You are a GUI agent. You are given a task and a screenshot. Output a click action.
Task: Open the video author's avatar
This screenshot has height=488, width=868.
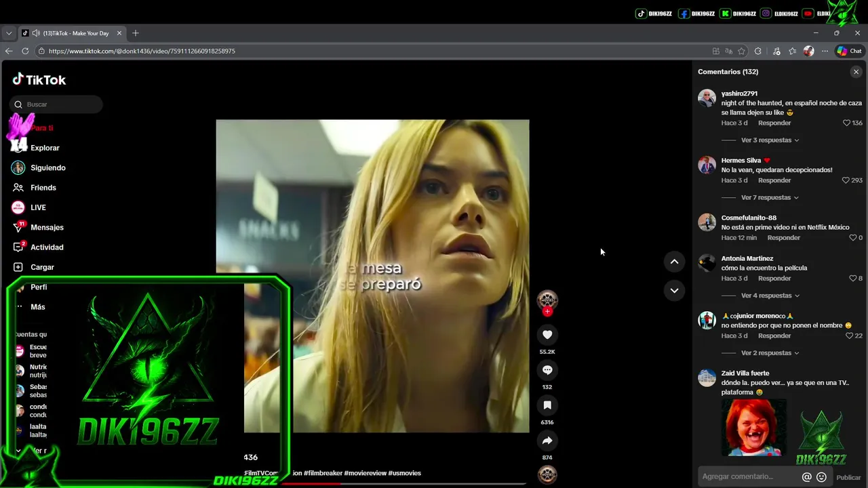(x=547, y=300)
